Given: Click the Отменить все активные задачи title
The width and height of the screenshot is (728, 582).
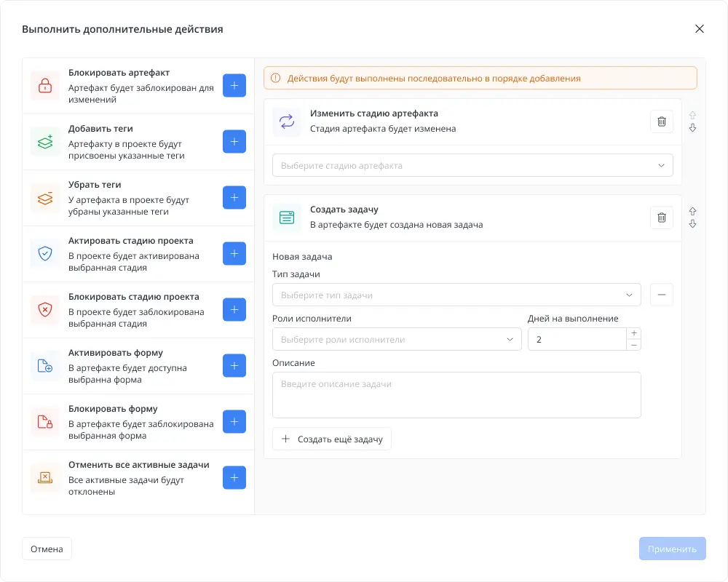Looking at the screenshot, I should (x=139, y=465).
